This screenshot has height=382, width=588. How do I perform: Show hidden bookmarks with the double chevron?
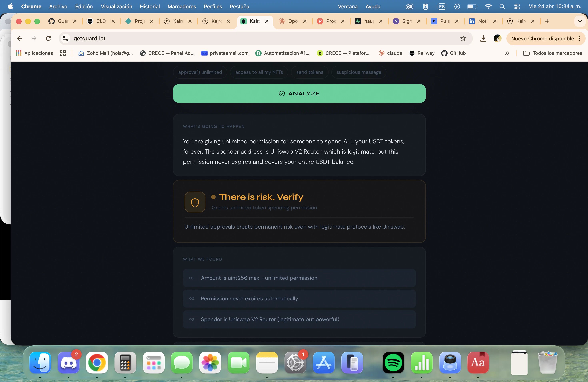pos(507,53)
